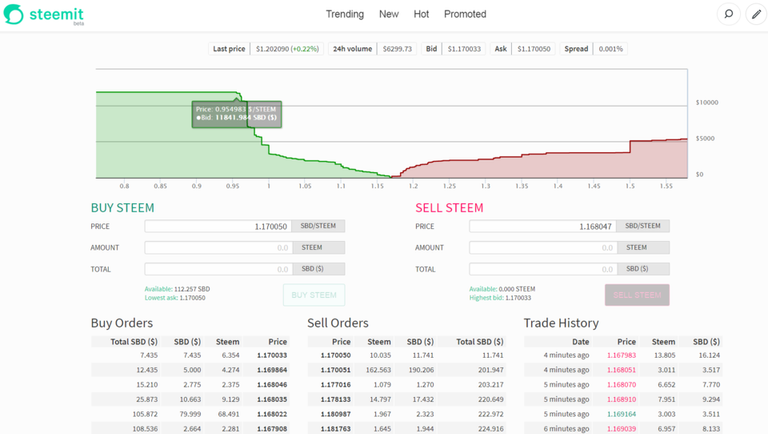Screen dimensions: 768x434
Task: Click the Buy Steem button
Action: 314,295
